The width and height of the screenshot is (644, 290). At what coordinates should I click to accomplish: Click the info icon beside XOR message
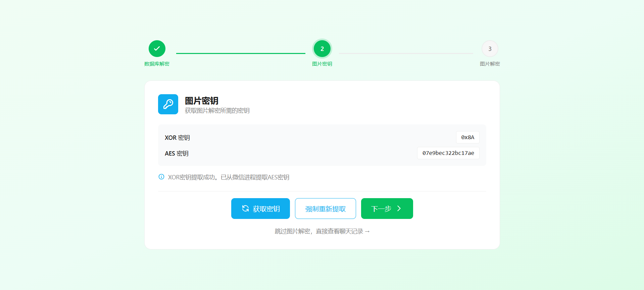tap(161, 177)
